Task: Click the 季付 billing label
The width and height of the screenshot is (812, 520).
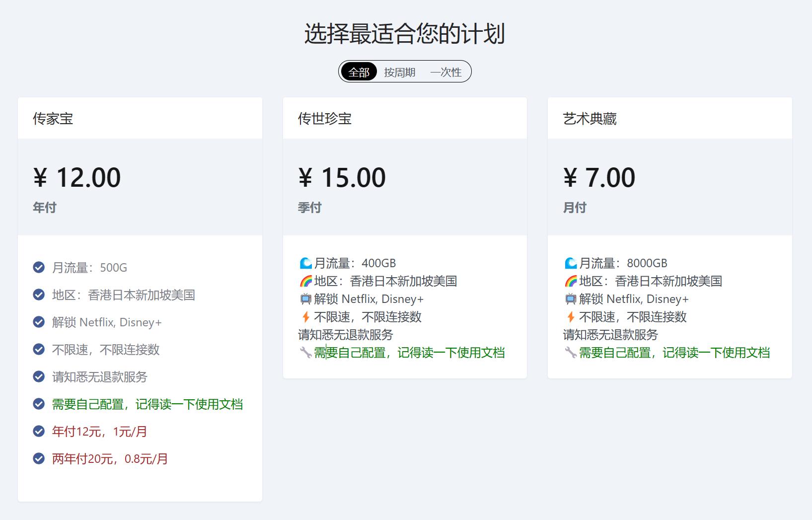Action: coord(309,208)
